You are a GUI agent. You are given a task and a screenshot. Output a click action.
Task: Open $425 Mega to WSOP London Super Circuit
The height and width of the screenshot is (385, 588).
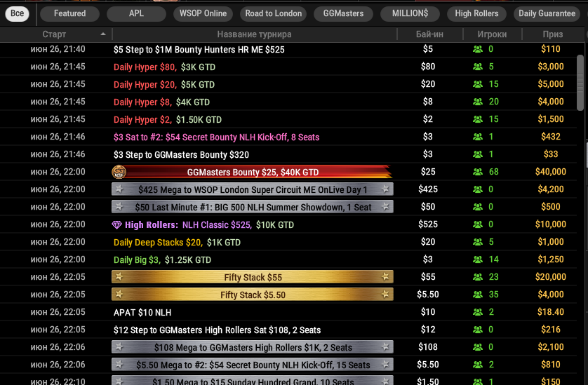point(253,189)
